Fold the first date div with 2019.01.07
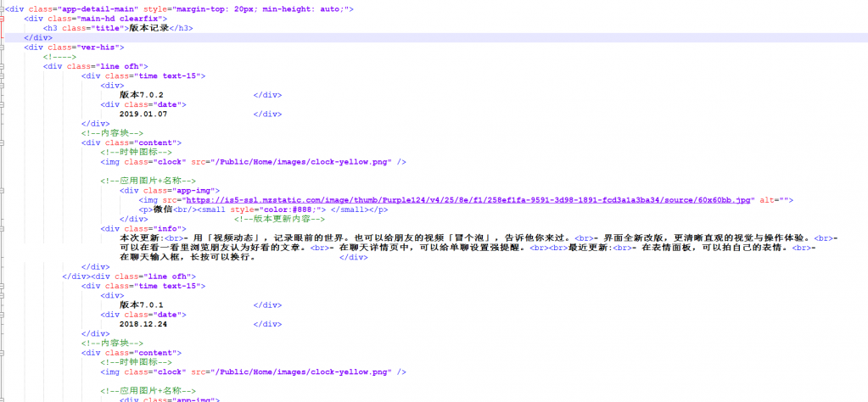Screen dimensions: 868x402 (3, 104)
